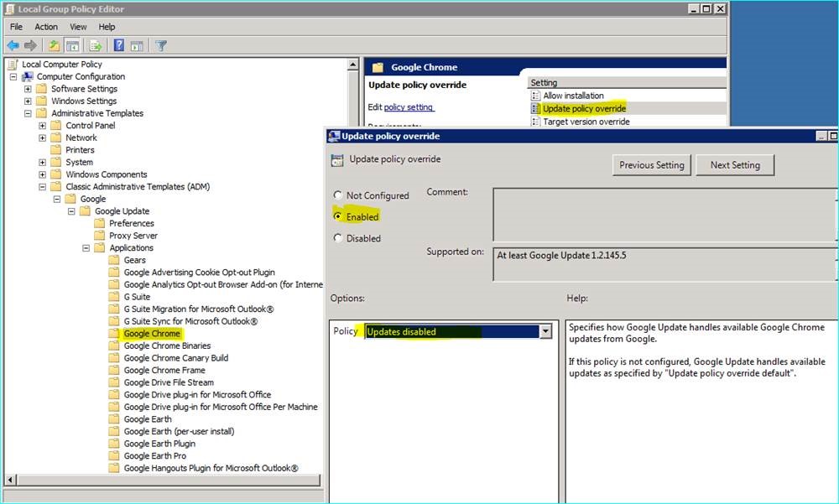
Task: Click the Printers folder icon
Action: click(56, 150)
